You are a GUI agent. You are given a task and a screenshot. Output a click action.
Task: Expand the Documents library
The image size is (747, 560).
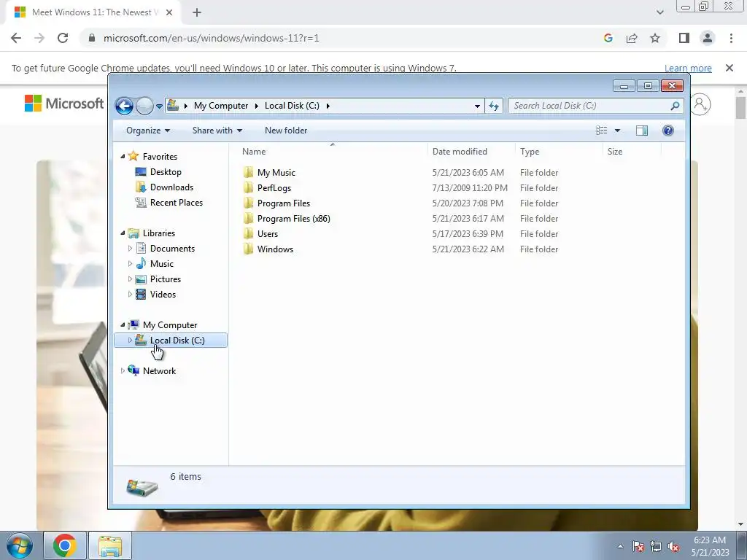coord(130,248)
